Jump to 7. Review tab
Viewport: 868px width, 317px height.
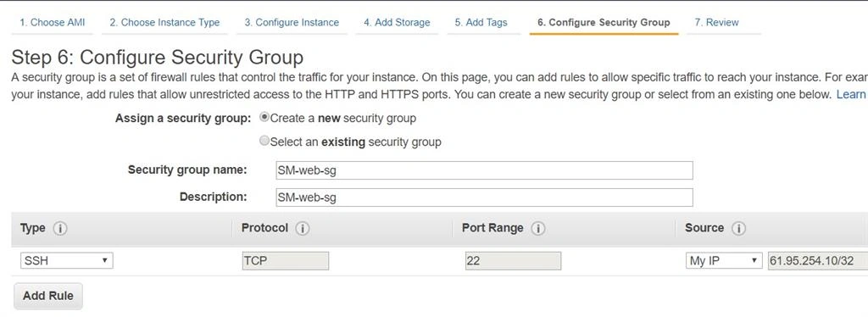coord(716,23)
